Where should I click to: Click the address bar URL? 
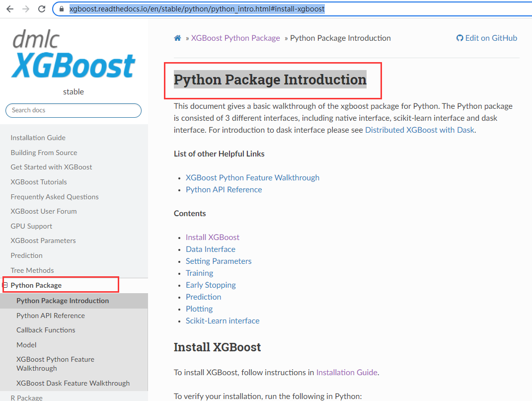click(197, 9)
